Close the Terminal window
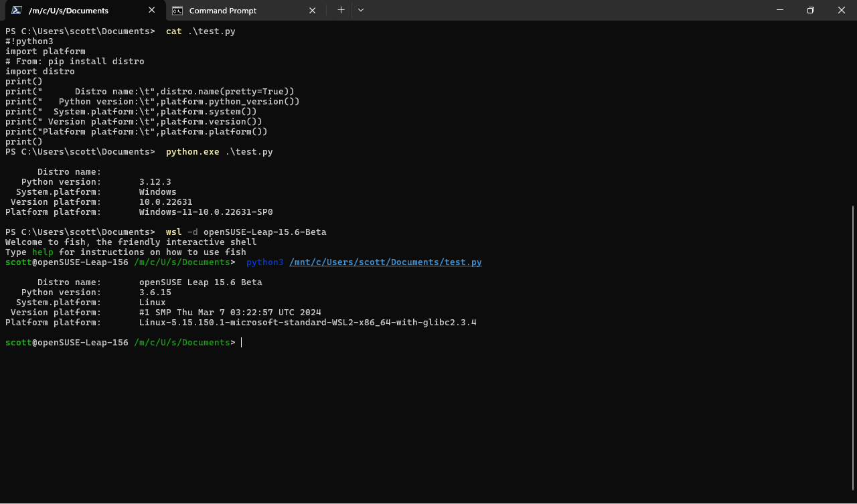The width and height of the screenshot is (857, 504). coord(842,10)
